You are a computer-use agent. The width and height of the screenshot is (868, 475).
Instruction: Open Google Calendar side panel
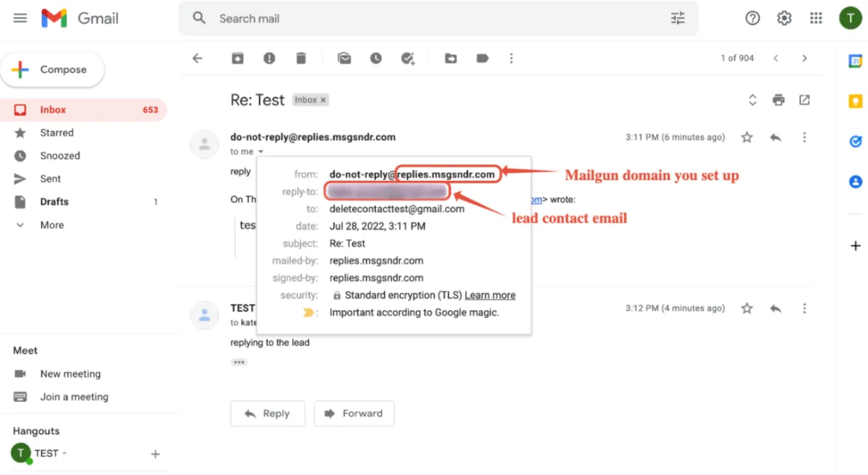tap(855, 62)
